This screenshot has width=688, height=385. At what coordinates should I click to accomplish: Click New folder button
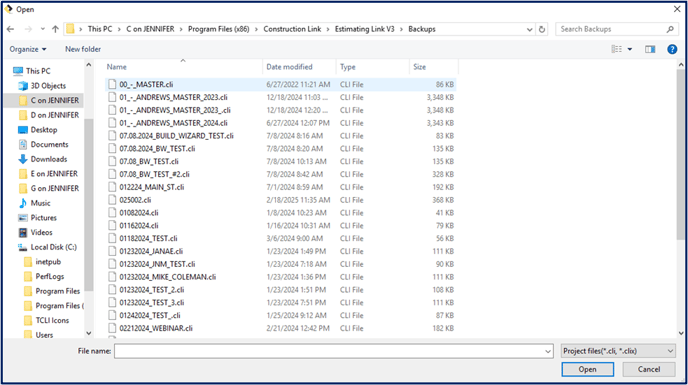tap(83, 49)
